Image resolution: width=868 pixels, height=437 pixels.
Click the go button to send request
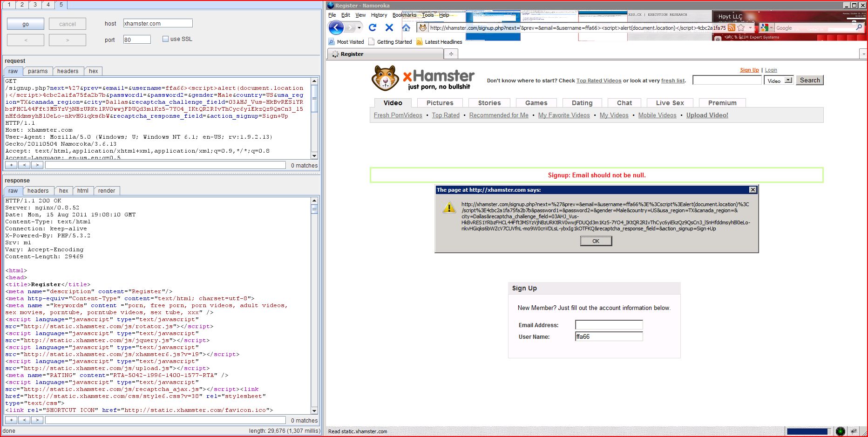tap(26, 24)
